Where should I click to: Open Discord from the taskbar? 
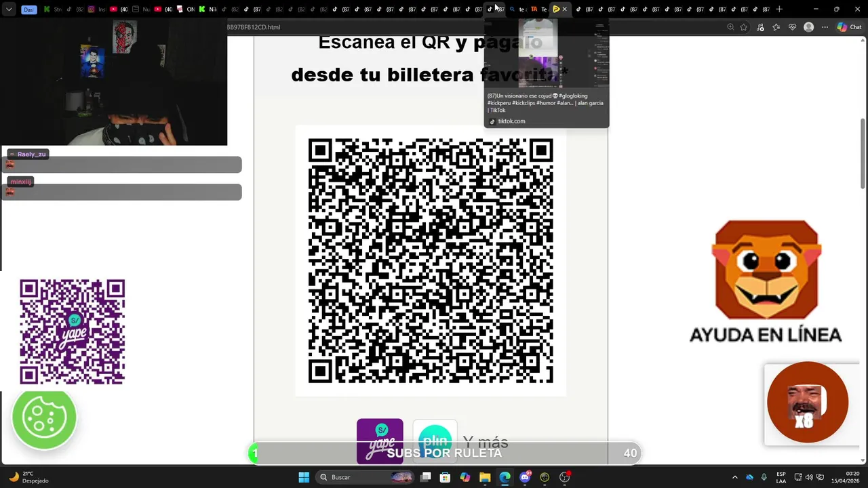point(525,477)
